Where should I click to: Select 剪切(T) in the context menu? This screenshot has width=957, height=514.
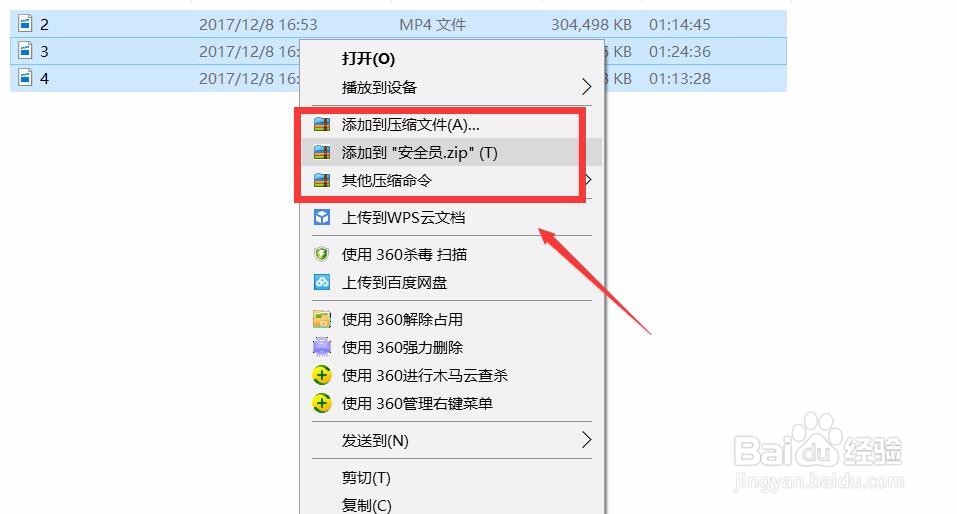366,477
